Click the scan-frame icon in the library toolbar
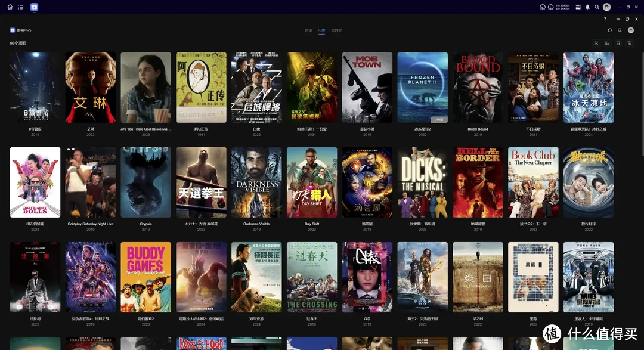Screen dimensions: 644x350 (x=596, y=43)
